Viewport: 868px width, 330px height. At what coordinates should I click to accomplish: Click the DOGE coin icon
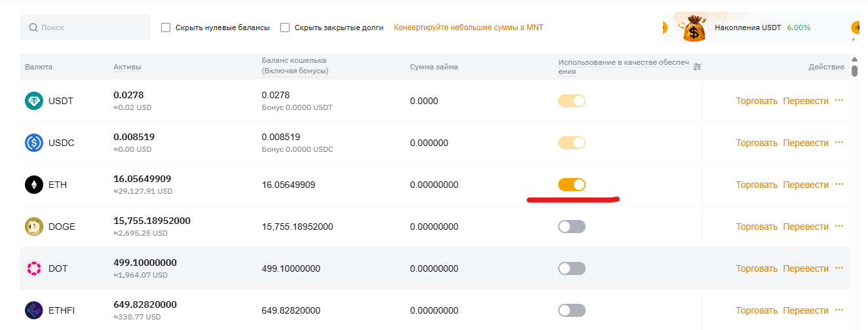(x=34, y=227)
